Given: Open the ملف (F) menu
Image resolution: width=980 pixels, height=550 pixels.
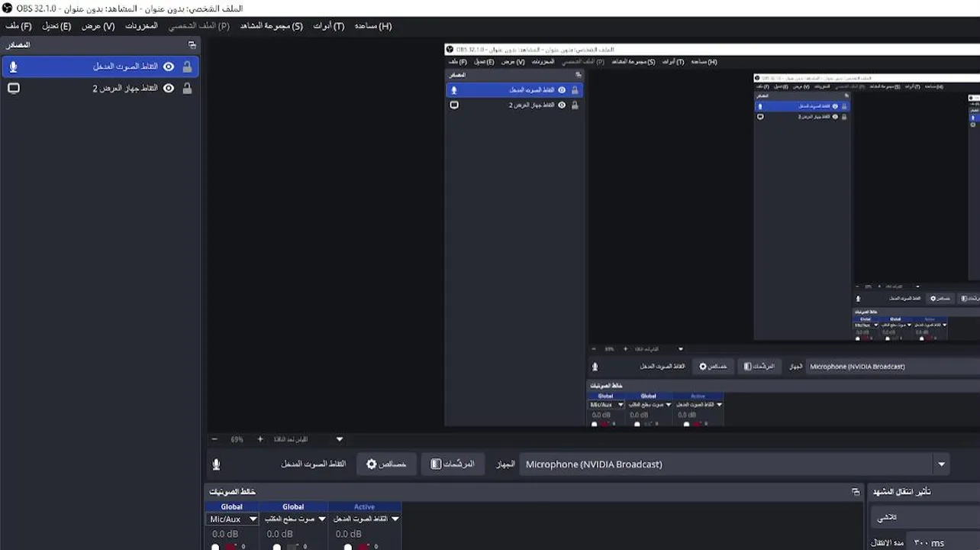Looking at the screenshot, I should 18,26.
